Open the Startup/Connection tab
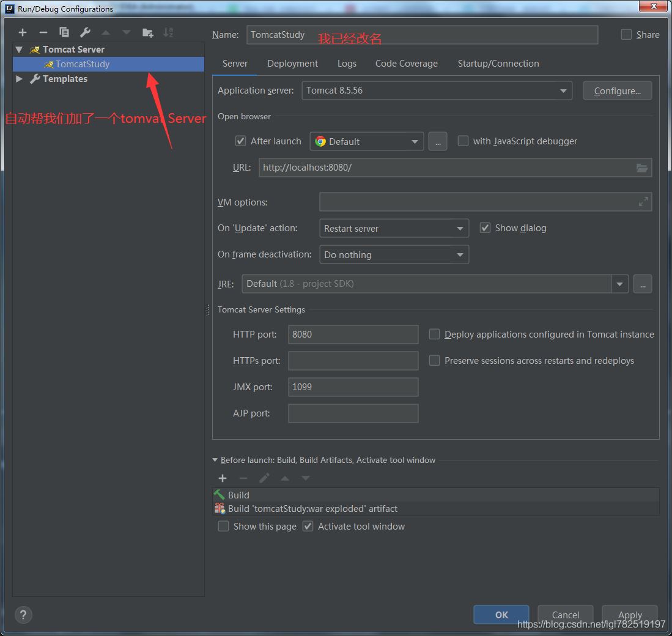 [498, 64]
